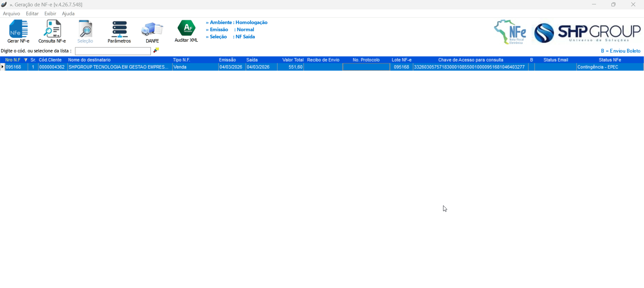Toggle the filter icon on Nro N.F column
644x288 pixels.
tap(25, 60)
